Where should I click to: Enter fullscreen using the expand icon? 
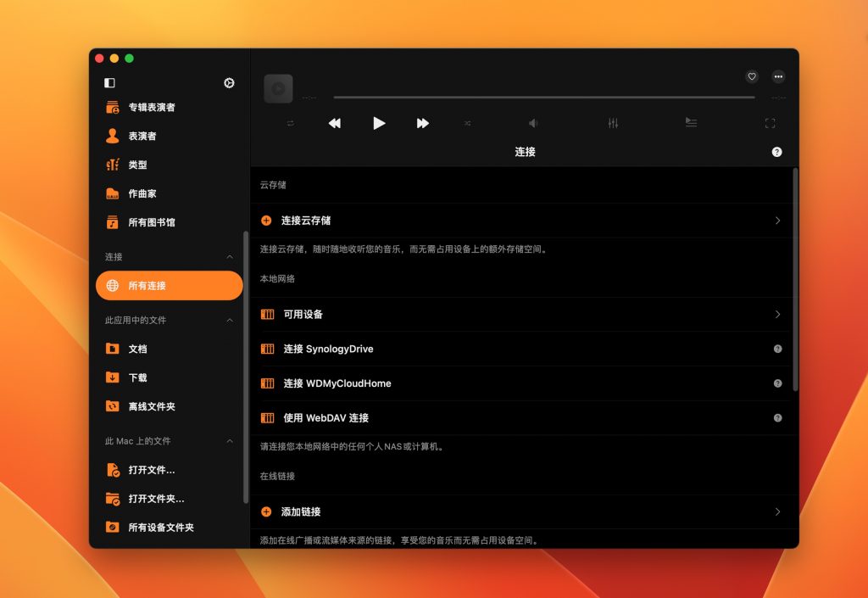point(770,123)
